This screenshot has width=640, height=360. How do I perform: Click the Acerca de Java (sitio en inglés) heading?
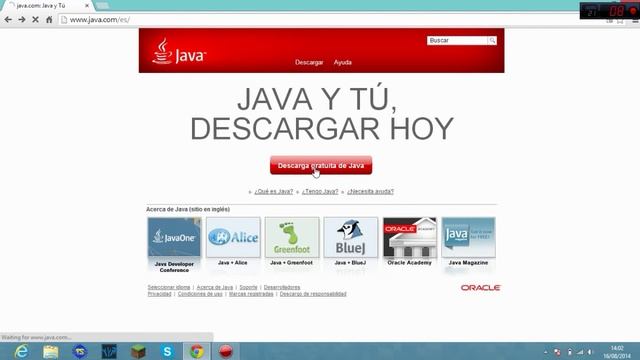188,209
